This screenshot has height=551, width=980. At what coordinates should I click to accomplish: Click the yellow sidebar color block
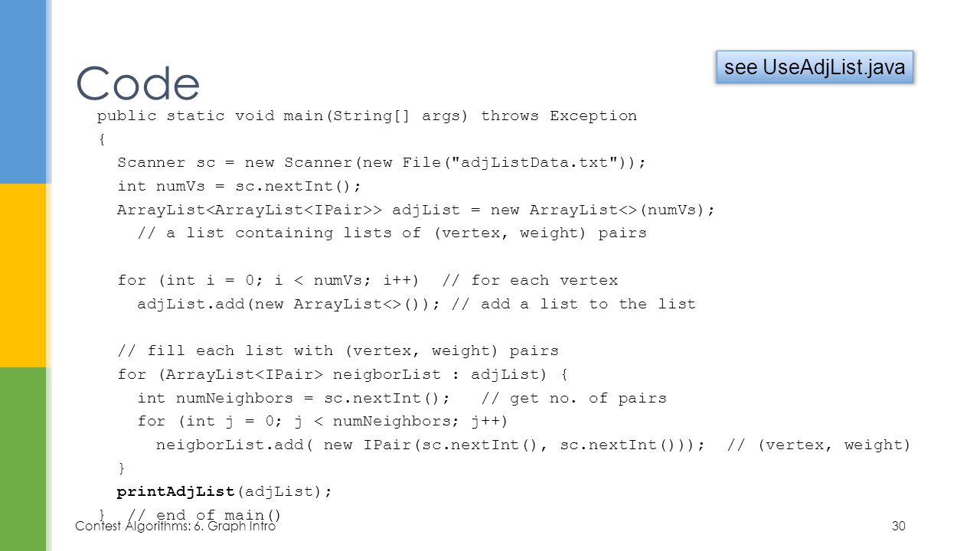pos(23,275)
